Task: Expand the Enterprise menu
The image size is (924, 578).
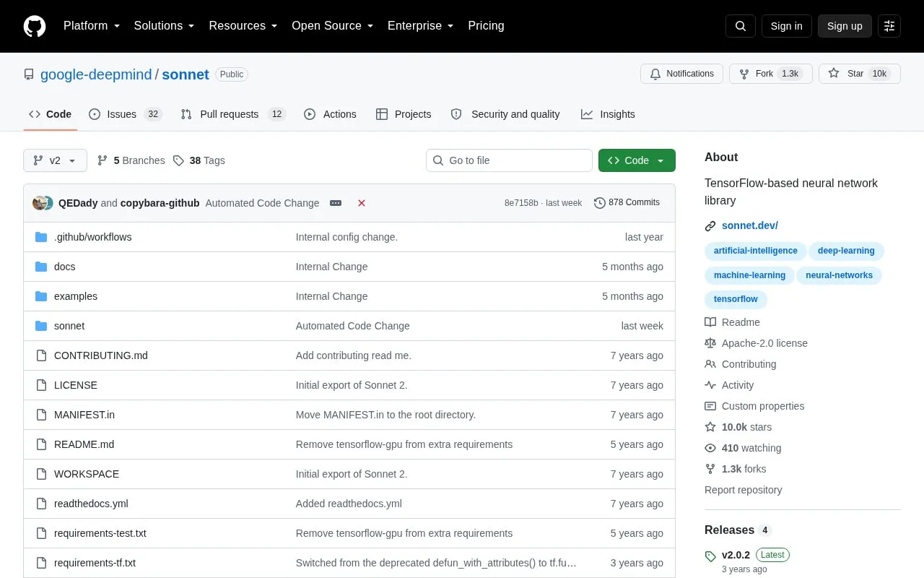Action: coord(421,26)
